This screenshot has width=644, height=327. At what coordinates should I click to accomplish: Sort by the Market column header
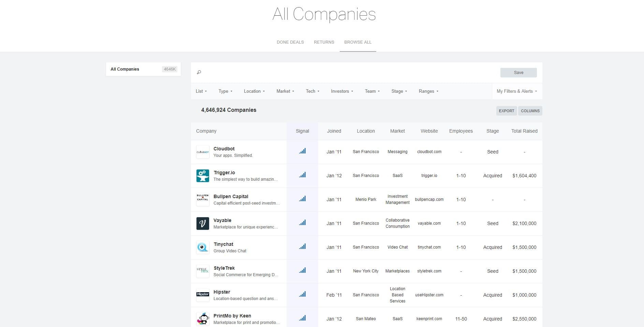pyautogui.click(x=397, y=131)
